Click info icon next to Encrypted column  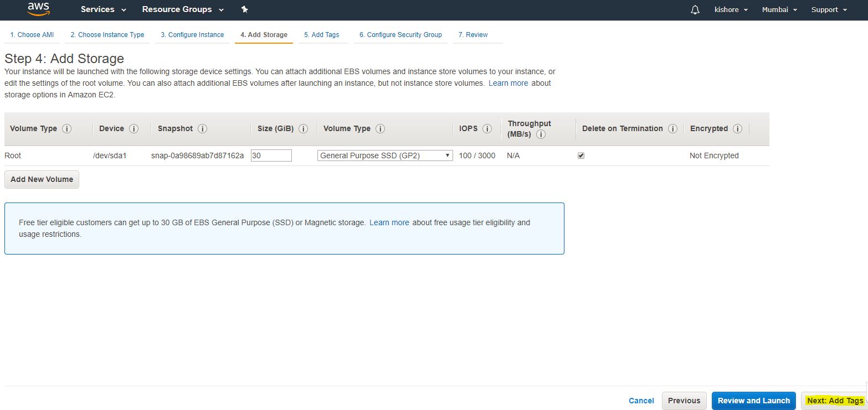[x=737, y=128]
